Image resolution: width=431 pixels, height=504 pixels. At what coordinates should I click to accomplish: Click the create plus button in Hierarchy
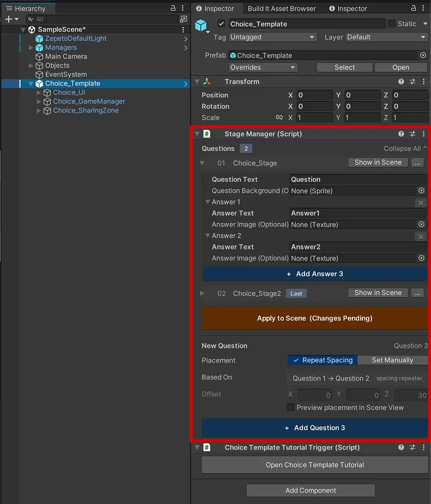tap(8, 19)
